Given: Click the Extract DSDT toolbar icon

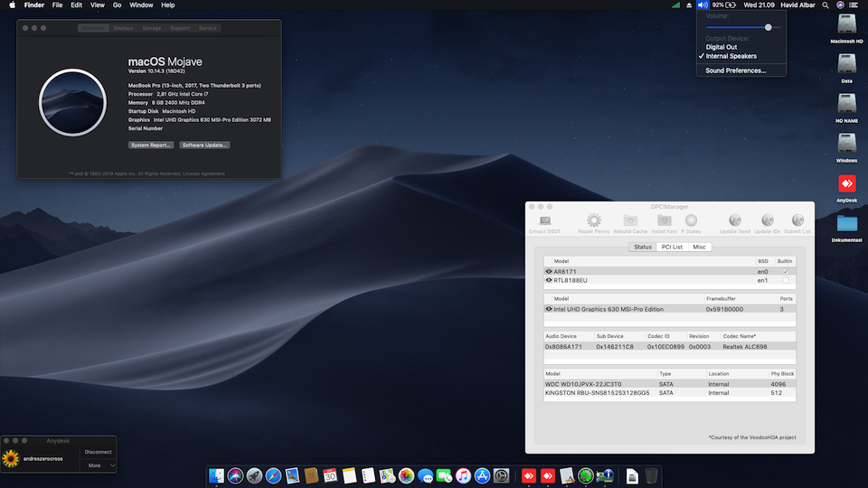Looking at the screenshot, I should 544,221.
